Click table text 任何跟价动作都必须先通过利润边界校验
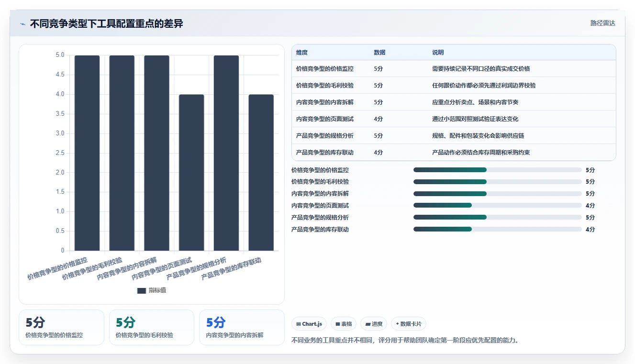 click(x=484, y=86)
